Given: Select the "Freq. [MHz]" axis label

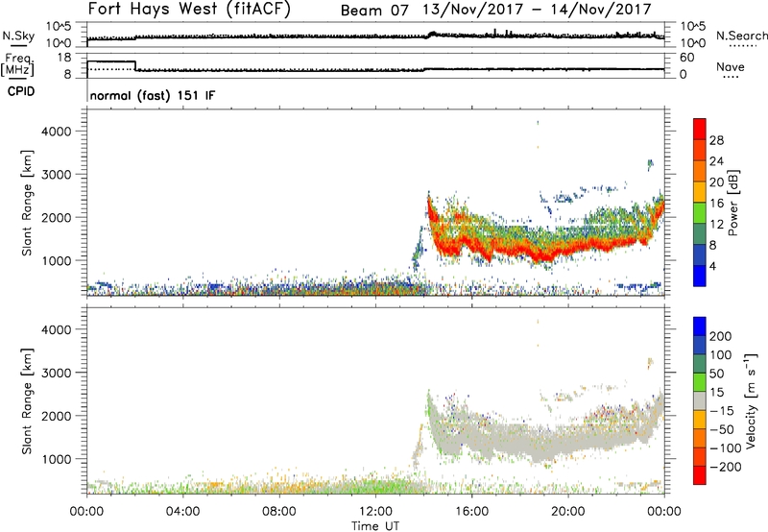Looking at the screenshot, I should pos(18,64).
